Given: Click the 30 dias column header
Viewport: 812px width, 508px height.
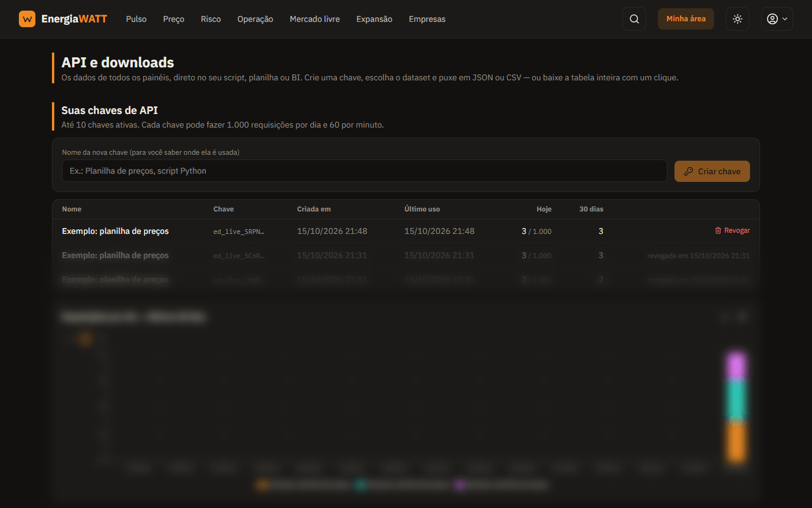Looking at the screenshot, I should click(x=591, y=209).
